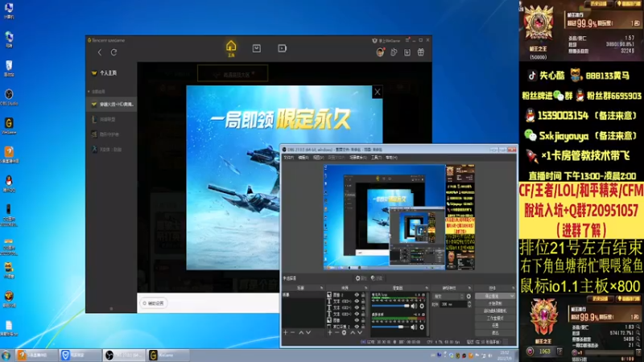The image size is (644, 362).
Task: Adjust transition duration stepper arrows
Action: coord(469,304)
